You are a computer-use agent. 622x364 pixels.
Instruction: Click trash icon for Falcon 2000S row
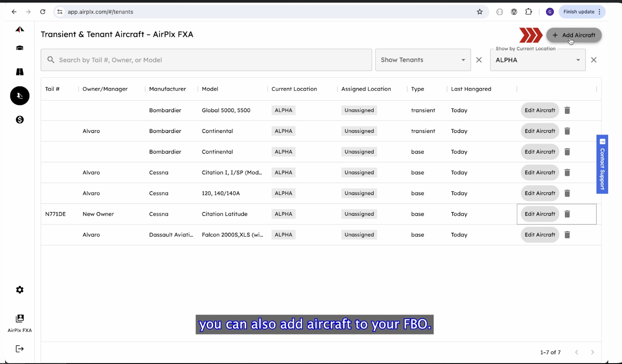(567, 235)
